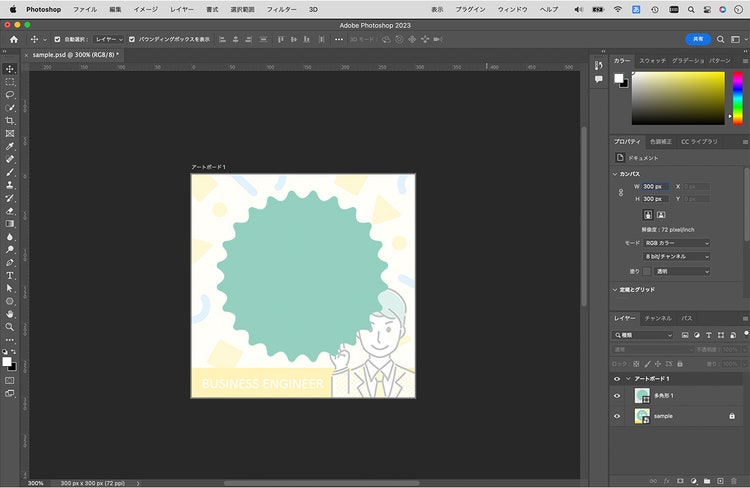
Task: Hide the sample layer
Action: [617, 416]
